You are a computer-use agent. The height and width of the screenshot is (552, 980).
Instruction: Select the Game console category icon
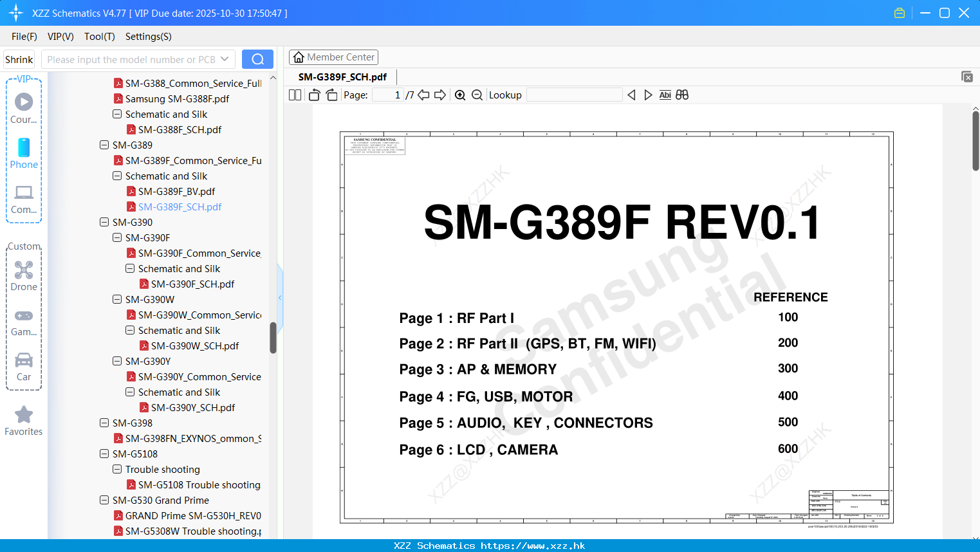click(x=24, y=316)
